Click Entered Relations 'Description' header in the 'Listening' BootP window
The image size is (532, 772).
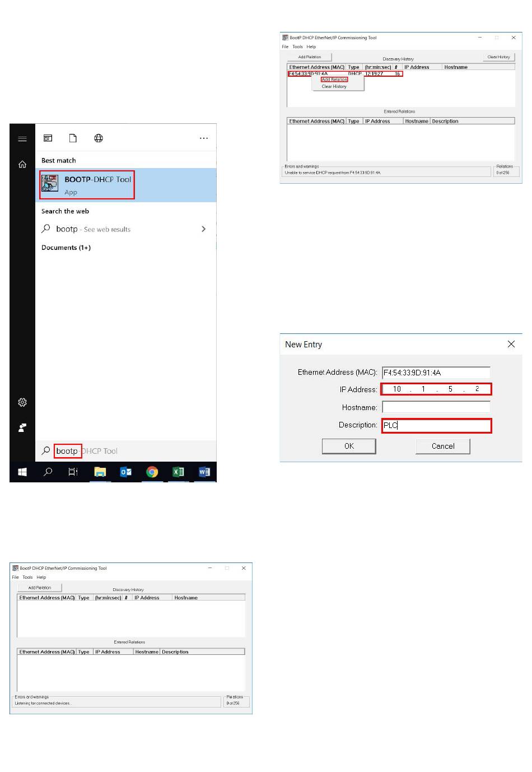point(175,652)
